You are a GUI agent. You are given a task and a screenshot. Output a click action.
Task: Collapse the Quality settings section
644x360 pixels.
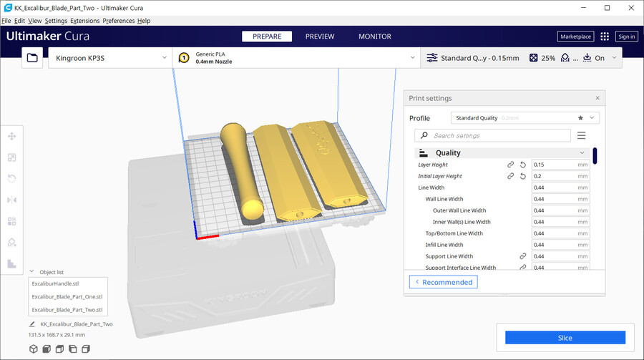582,152
